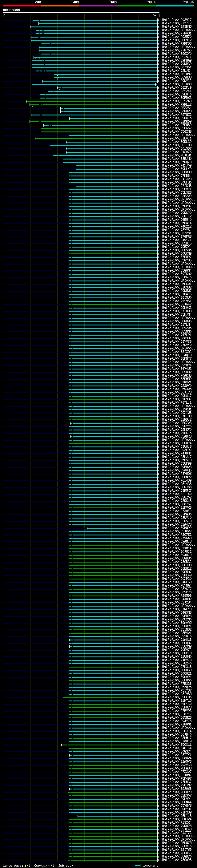The image size is (197, 868).
Task: Open hit UniRef100_P93571
Action: pos(177,57)
